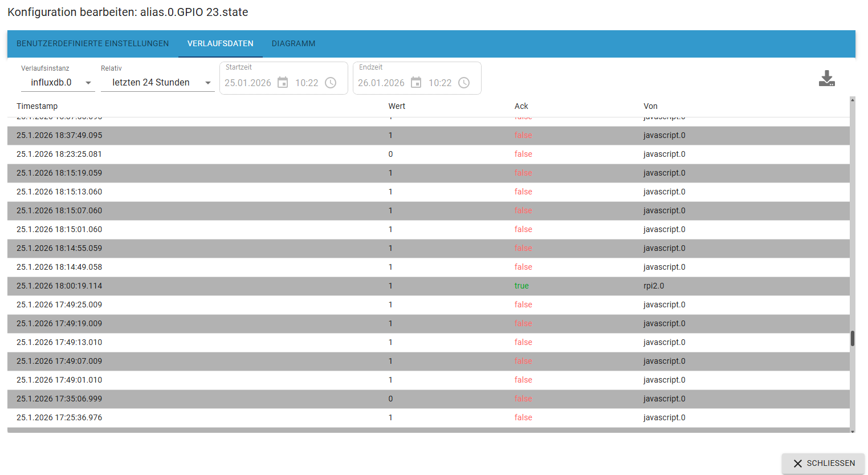
Task: Open the Endzeit calendar picker icon
Action: (x=416, y=83)
